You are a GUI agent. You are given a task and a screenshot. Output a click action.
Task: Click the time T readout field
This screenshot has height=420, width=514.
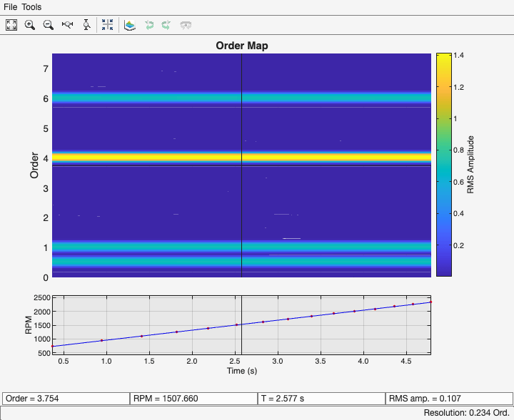(x=321, y=399)
